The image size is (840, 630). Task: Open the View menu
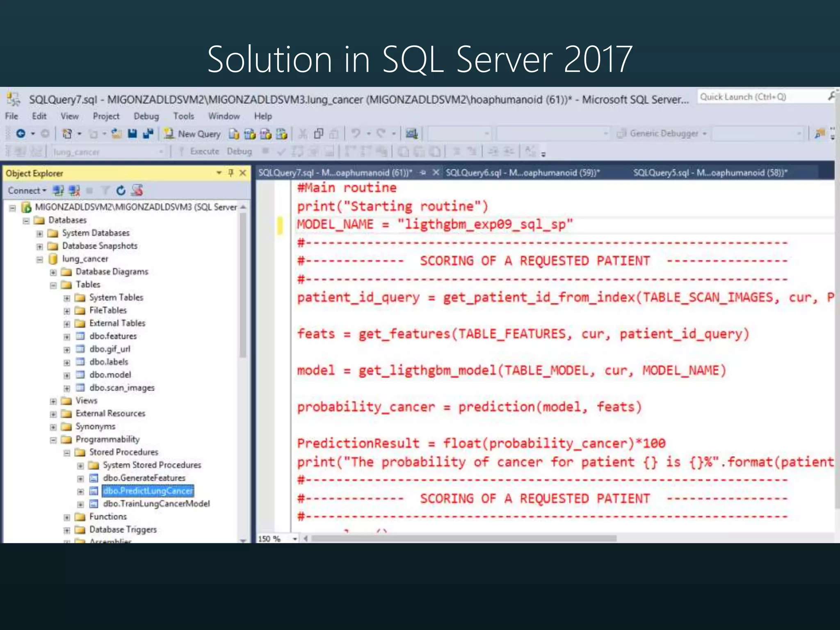[x=70, y=116]
